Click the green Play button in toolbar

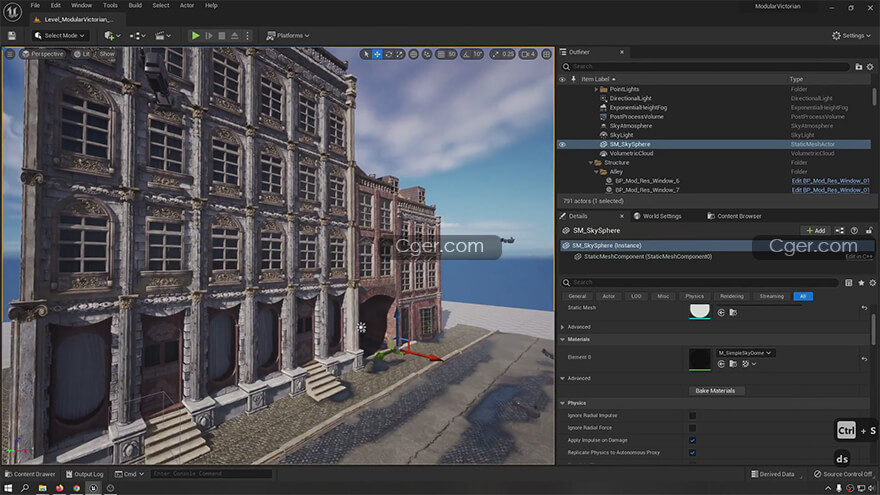195,36
